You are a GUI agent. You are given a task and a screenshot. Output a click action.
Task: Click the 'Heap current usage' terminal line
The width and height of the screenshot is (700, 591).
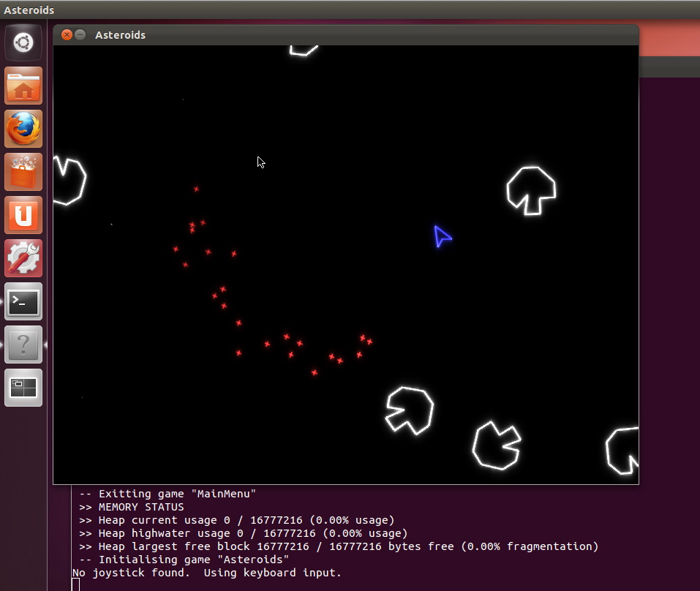click(x=236, y=520)
